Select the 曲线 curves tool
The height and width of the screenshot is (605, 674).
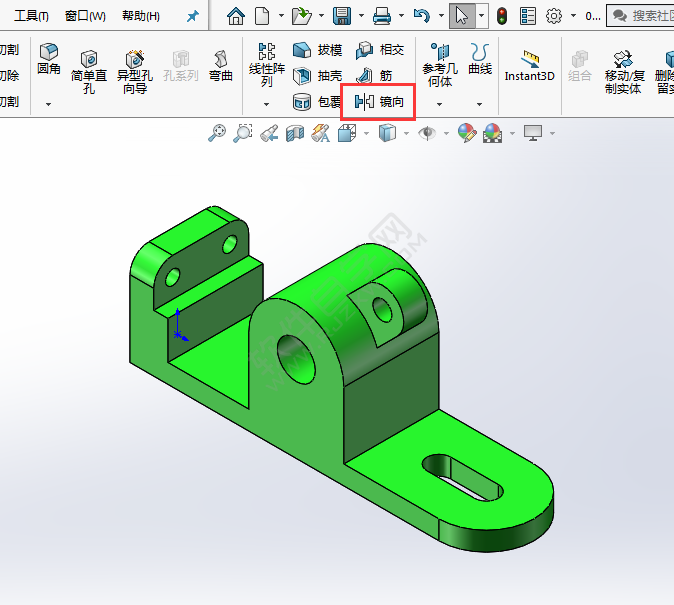click(480, 58)
